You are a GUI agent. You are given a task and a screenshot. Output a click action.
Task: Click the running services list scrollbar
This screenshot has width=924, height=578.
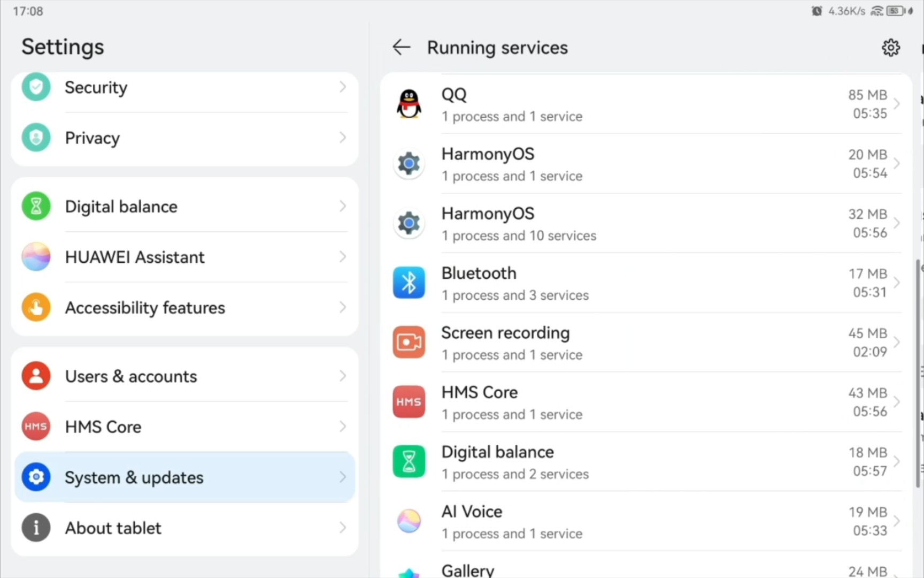pyautogui.click(x=918, y=373)
